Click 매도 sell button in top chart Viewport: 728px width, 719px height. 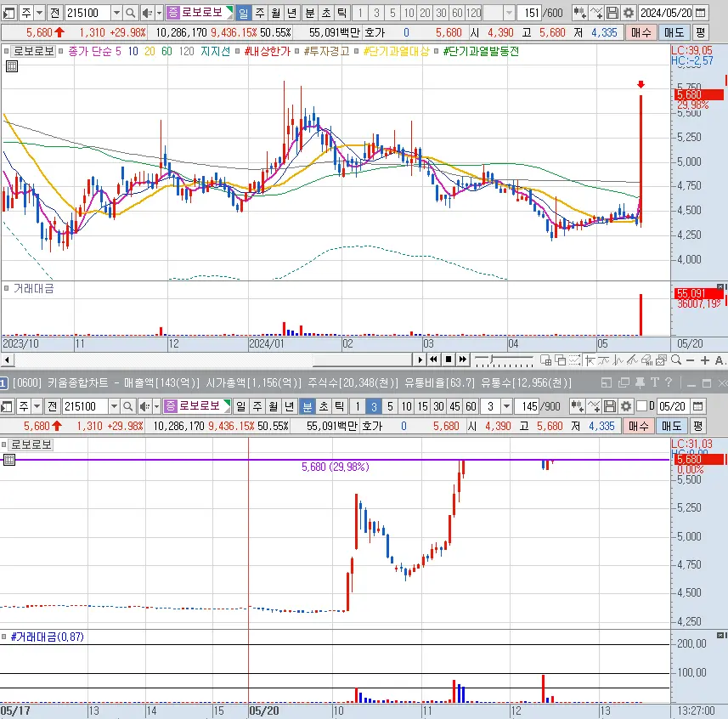[x=674, y=32]
